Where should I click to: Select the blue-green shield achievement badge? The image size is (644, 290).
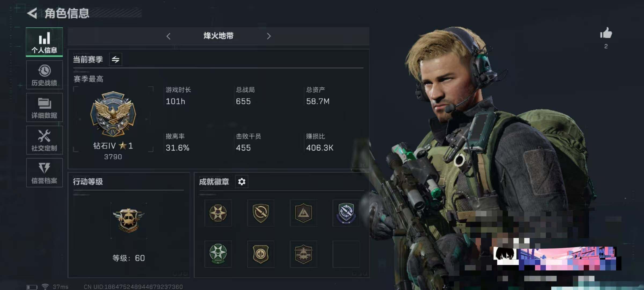(346, 213)
